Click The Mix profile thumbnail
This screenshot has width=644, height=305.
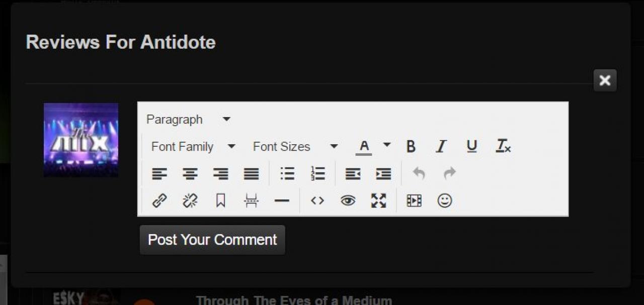click(x=81, y=140)
